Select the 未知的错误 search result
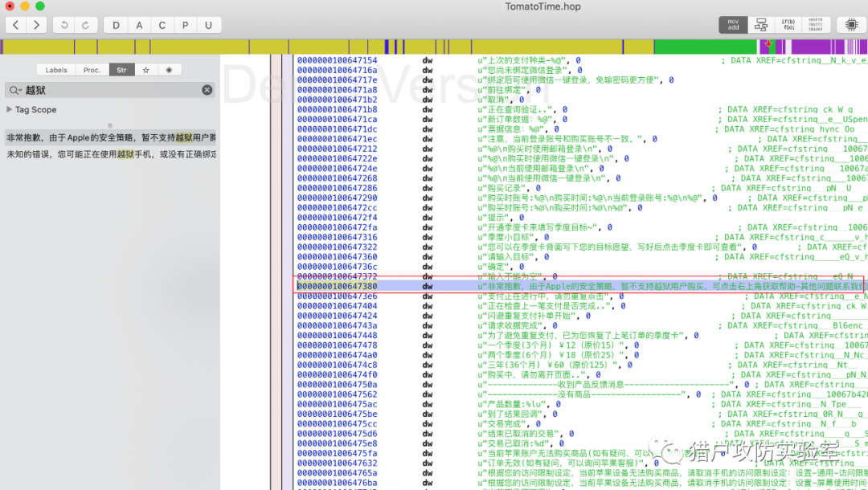 pyautogui.click(x=110, y=153)
